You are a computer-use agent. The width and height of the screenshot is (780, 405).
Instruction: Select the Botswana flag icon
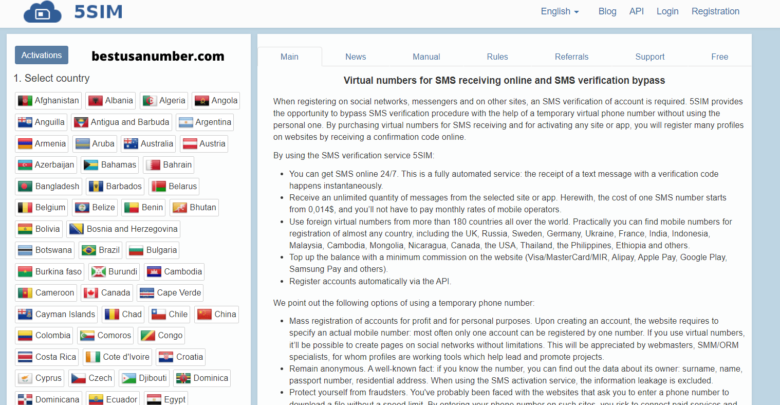(25, 250)
